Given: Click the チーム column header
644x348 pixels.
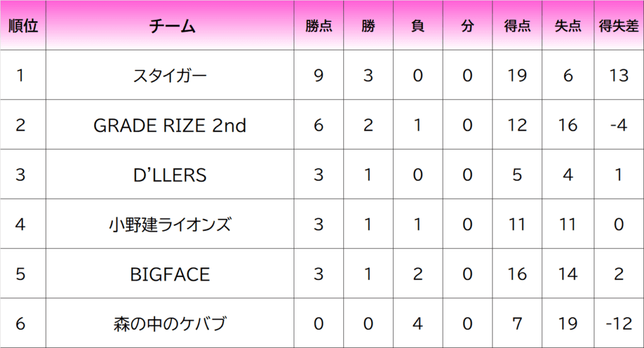Looking at the screenshot, I should pyautogui.click(x=170, y=25).
